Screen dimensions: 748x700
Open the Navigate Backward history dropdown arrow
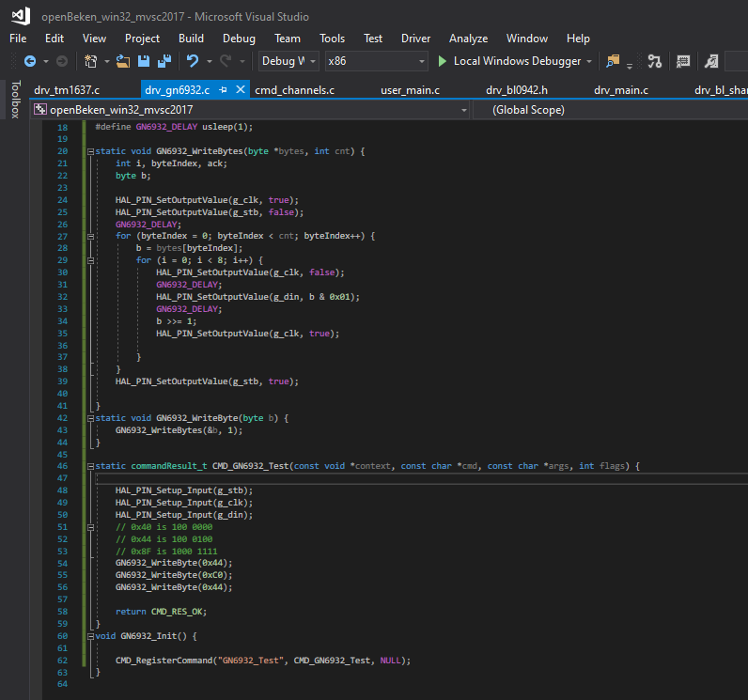click(x=46, y=61)
